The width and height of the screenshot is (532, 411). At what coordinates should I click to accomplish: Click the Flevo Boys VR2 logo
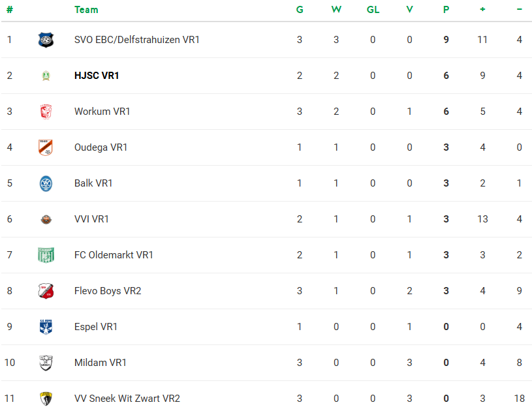pyautogui.click(x=46, y=291)
